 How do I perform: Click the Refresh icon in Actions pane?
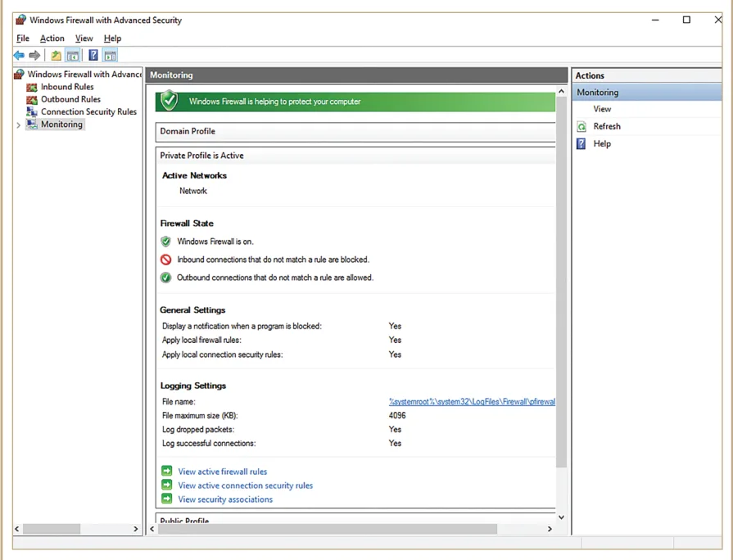coord(581,127)
